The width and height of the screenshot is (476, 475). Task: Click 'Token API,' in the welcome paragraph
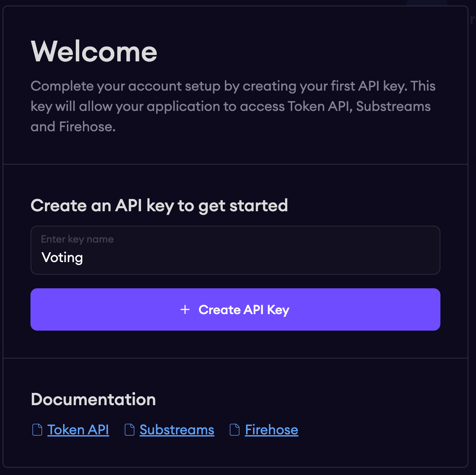coord(320,106)
